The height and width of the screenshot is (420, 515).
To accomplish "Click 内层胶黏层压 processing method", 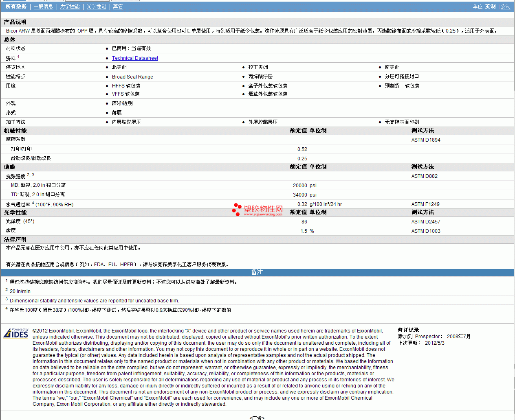I will pos(127,122).
